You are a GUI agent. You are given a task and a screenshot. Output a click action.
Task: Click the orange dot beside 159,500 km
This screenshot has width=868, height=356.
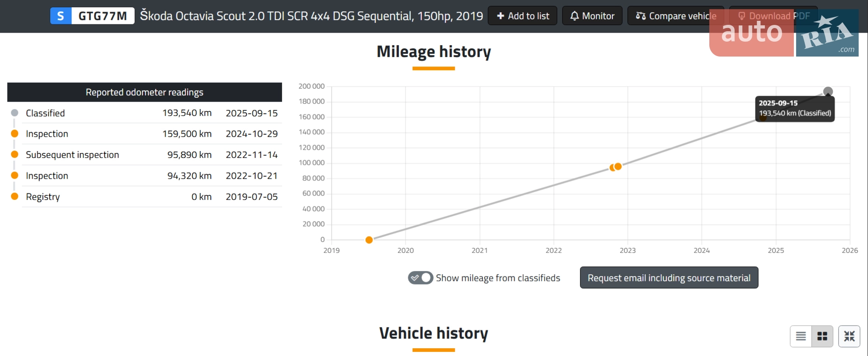click(x=14, y=133)
